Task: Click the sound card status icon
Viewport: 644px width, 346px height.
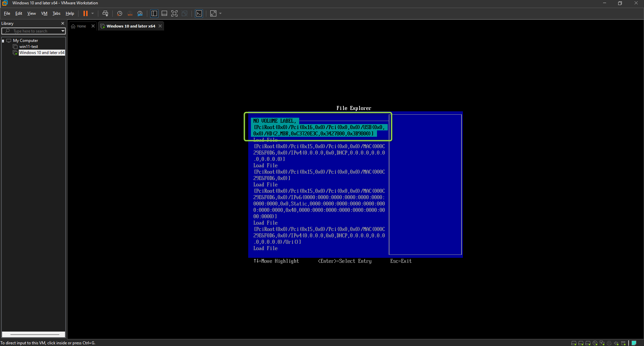Action: (616, 343)
